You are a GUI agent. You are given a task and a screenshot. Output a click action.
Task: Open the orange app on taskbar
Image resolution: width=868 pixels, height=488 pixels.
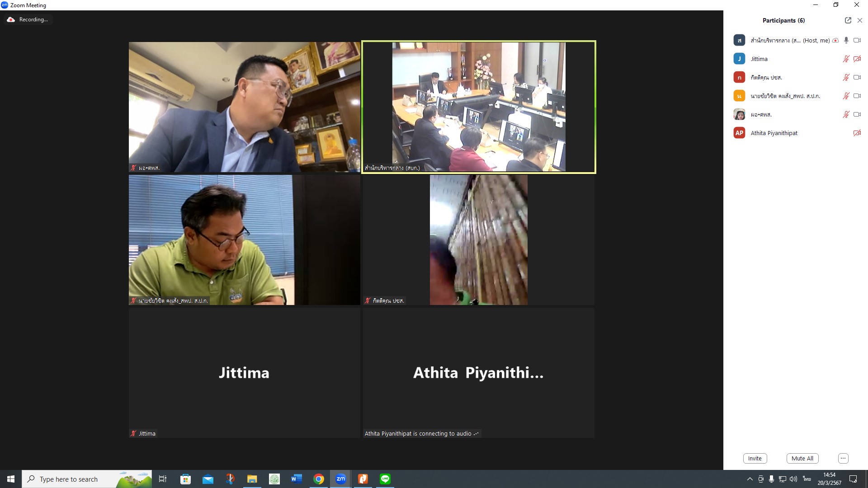(363, 479)
